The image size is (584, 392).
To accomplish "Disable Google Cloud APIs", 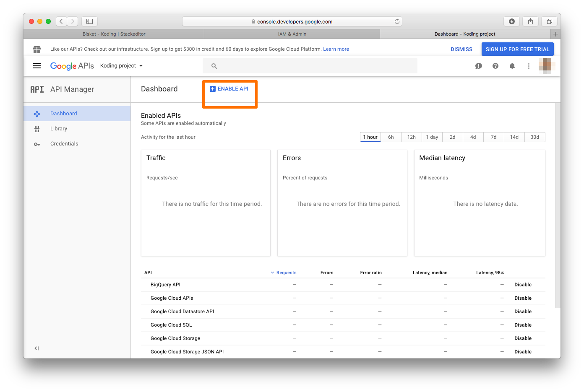I will coord(523,298).
